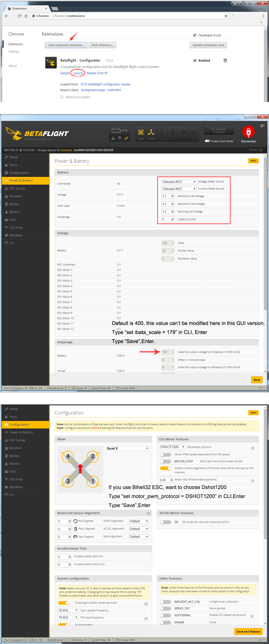Click Setup wrench icon in Configuration window sidebar
Image resolution: width=269 pixels, height=644 pixels.
(6, 409)
